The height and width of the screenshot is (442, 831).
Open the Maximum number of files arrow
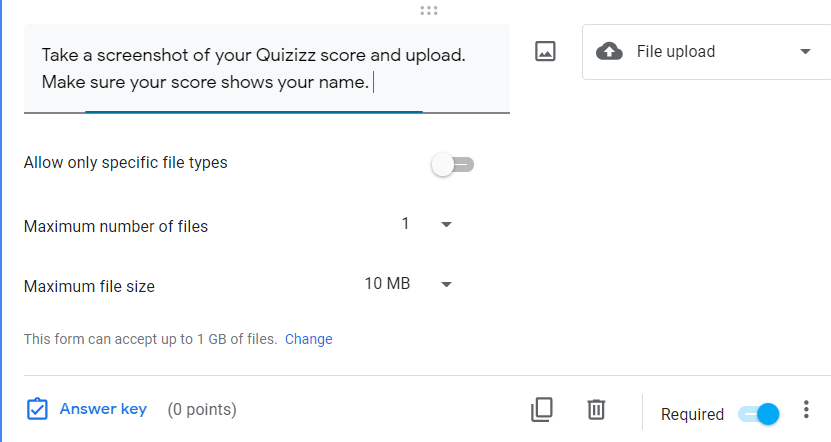(447, 225)
